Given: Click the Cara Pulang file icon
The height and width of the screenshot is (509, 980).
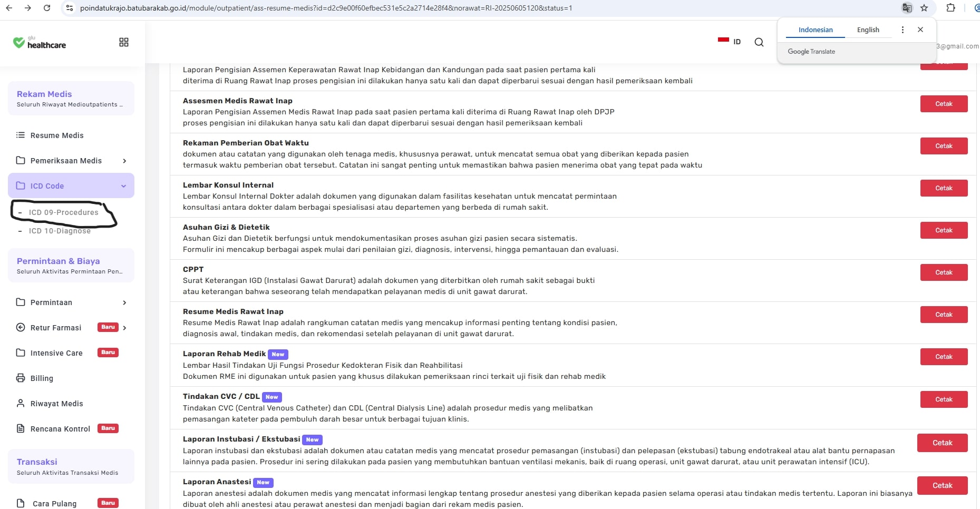Looking at the screenshot, I should pyautogui.click(x=21, y=503).
